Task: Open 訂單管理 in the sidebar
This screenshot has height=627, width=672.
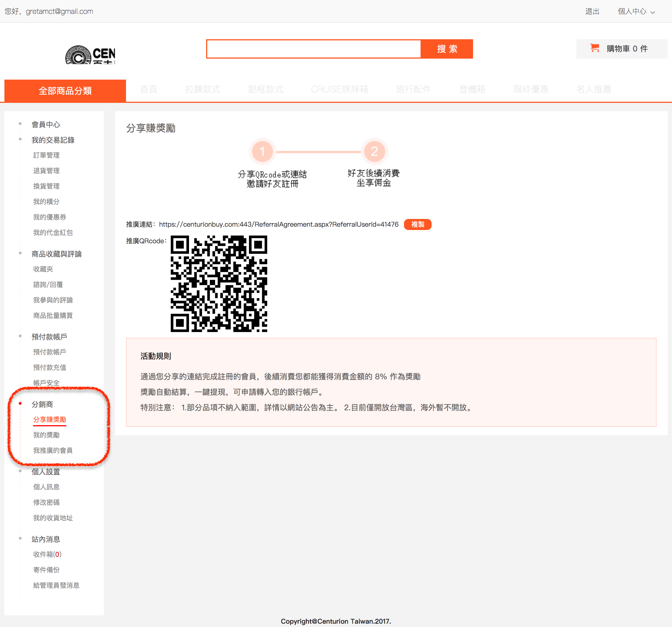Action: point(46,155)
